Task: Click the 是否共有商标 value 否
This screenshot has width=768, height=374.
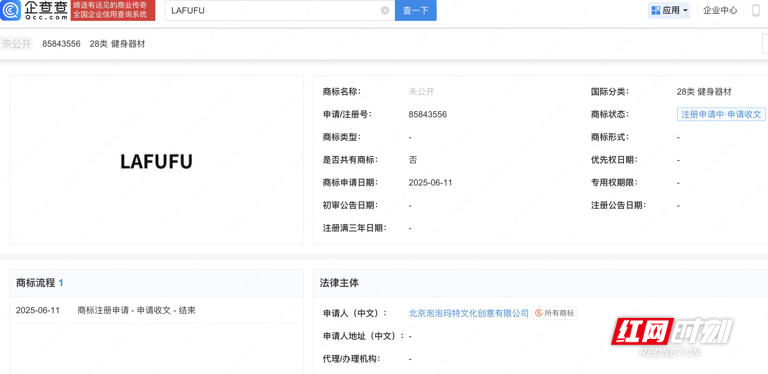Action: point(413,160)
